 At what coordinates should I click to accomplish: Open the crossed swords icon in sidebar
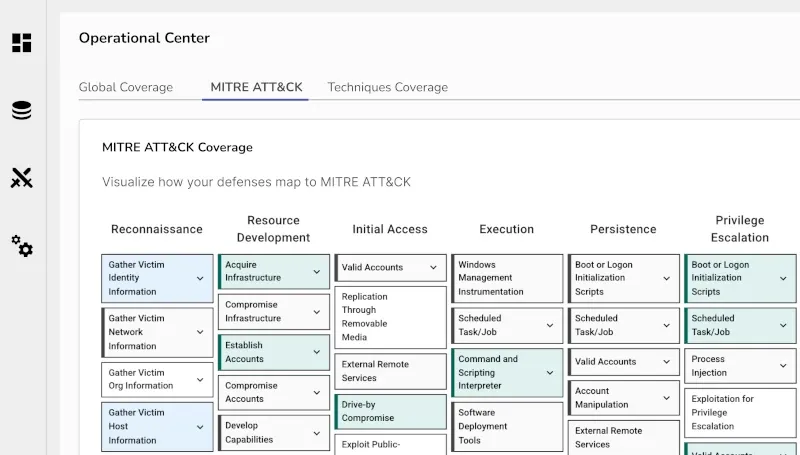pyautogui.click(x=21, y=178)
